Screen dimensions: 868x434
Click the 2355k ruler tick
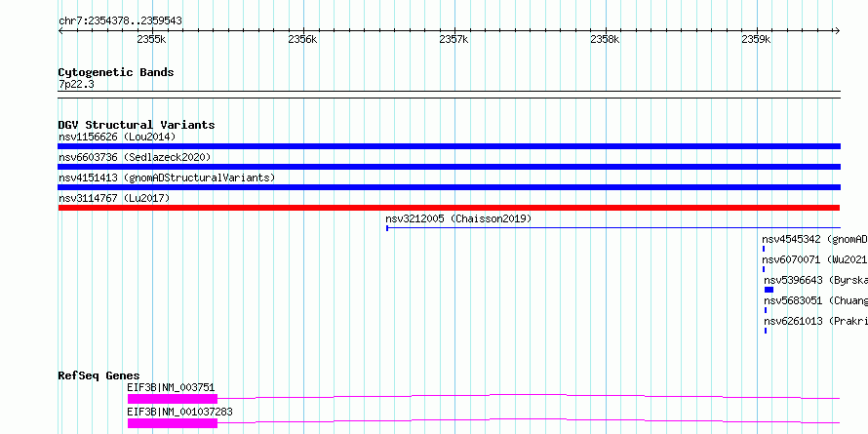[152, 40]
